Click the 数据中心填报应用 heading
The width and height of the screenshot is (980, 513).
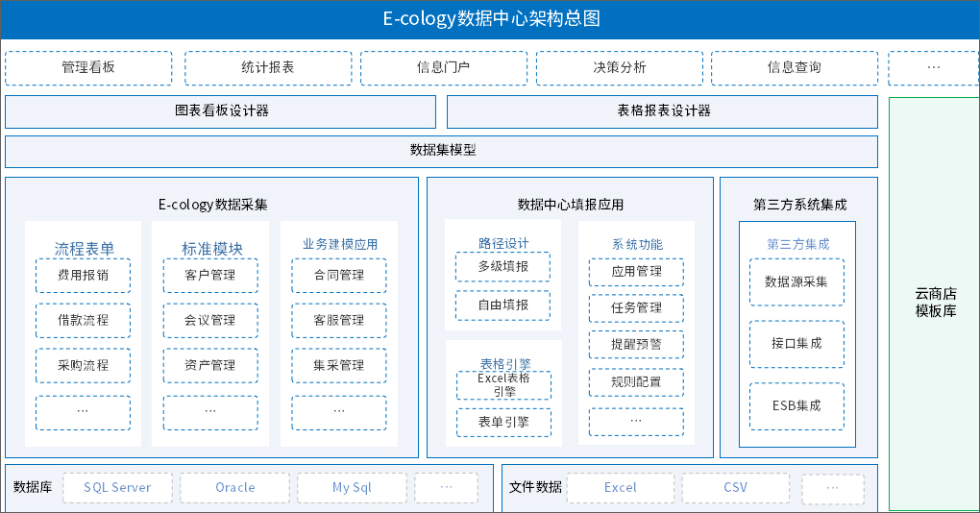point(570,205)
